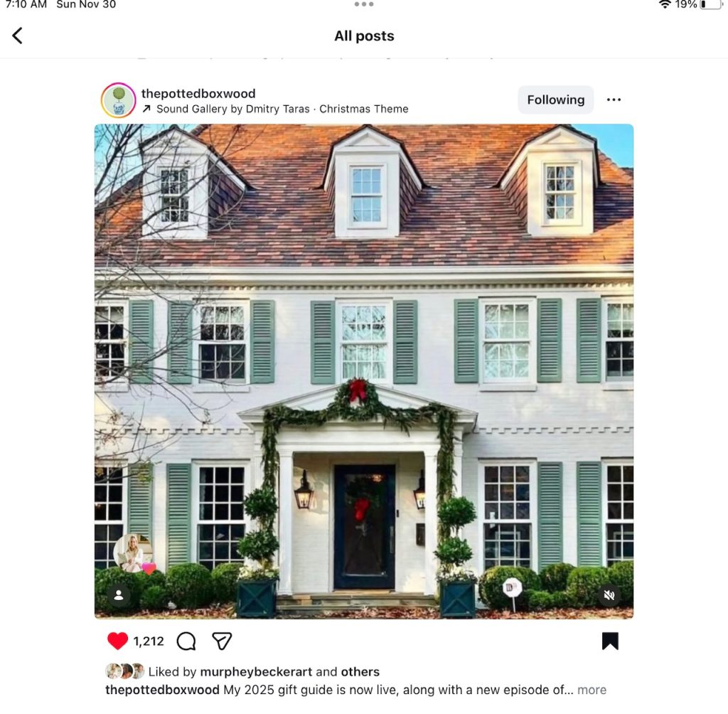
Task: Unlike the post via red heart
Action: click(x=117, y=641)
